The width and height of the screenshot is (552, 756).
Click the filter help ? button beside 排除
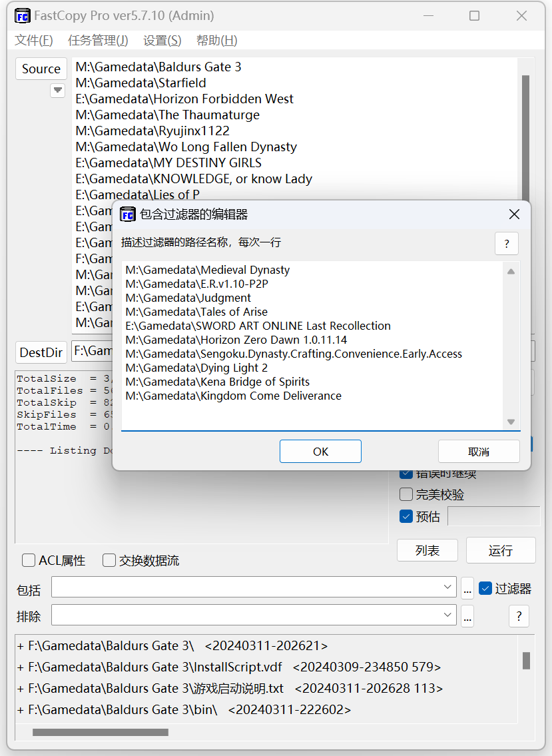tap(519, 616)
